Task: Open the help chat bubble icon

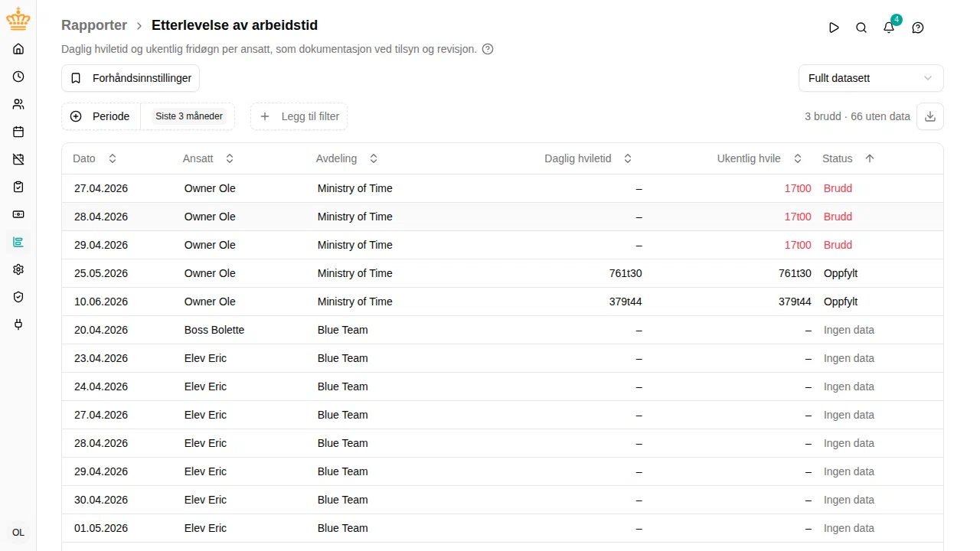Action: (918, 28)
